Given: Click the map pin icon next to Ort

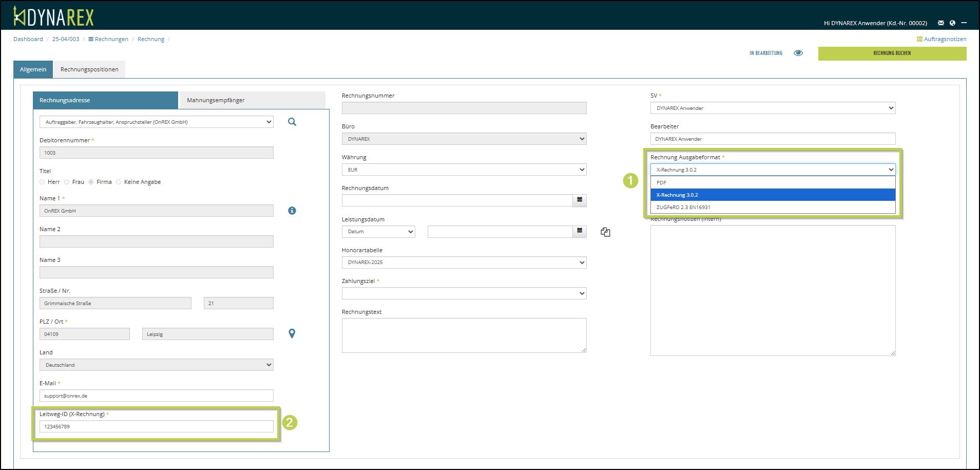Looking at the screenshot, I should (292, 333).
